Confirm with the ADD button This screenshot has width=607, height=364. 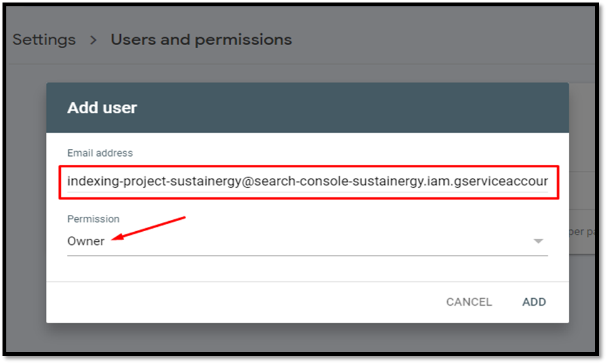tap(534, 301)
